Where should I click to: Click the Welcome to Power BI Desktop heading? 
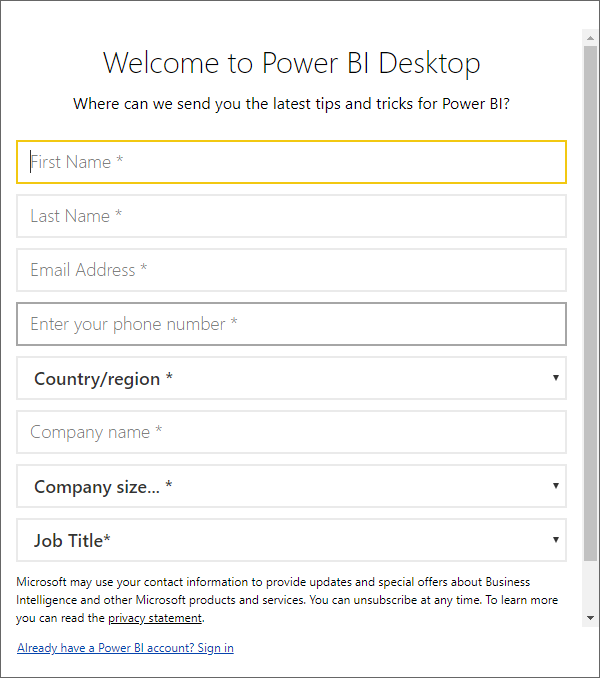[x=292, y=63]
